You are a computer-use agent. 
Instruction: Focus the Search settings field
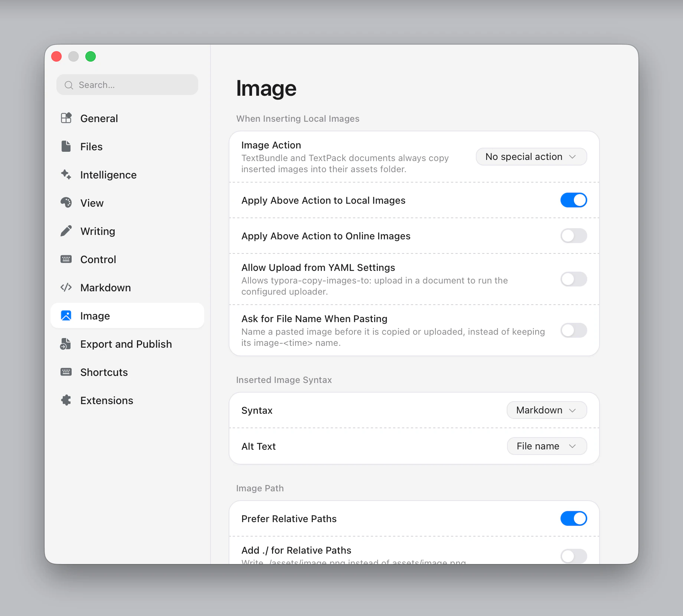tap(127, 85)
